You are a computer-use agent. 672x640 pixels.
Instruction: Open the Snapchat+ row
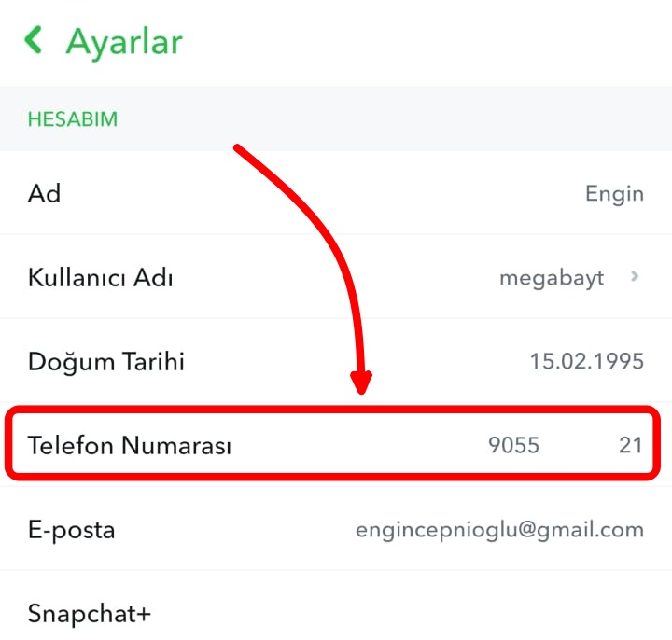pyautogui.click(x=90, y=614)
